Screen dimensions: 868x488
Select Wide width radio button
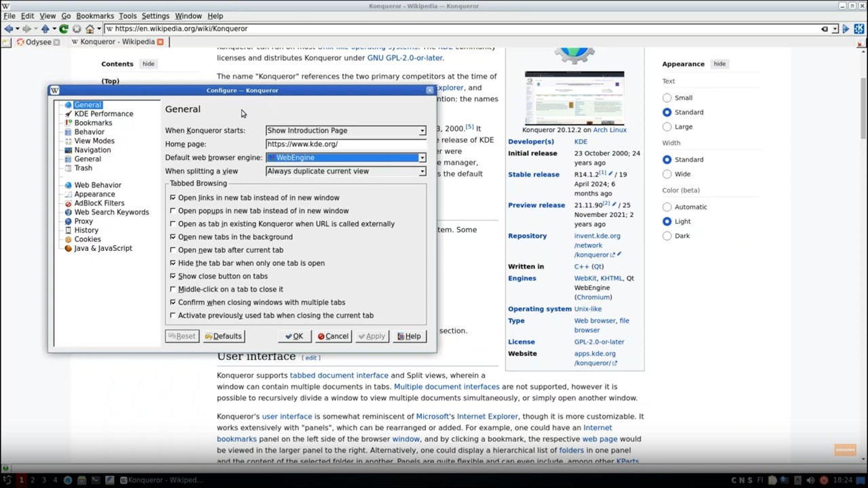coord(667,174)
